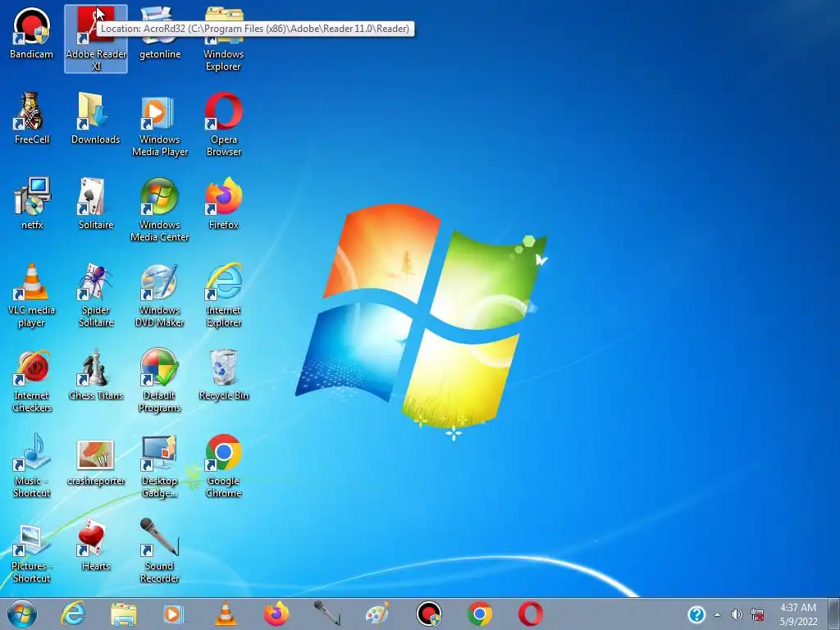Select the Solitaire game shortcut

[96, 203]
